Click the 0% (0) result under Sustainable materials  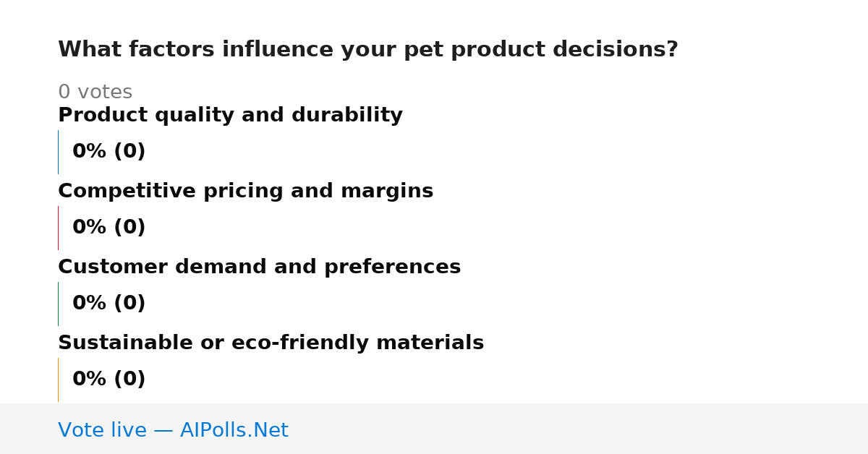[x=109, y=380]
